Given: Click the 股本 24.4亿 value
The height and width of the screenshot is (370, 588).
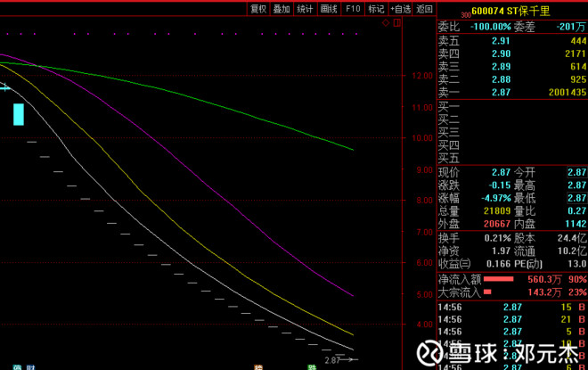Looking at the screenshot, I should pyautogui.click(x=571, y=238).
